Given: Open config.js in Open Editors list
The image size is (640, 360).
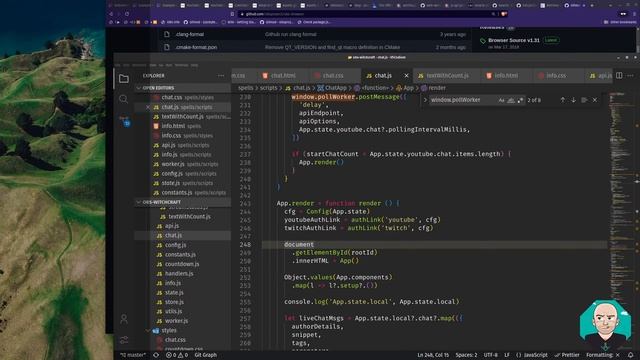Looking at the screenshot, I should (x=182, y=173).
